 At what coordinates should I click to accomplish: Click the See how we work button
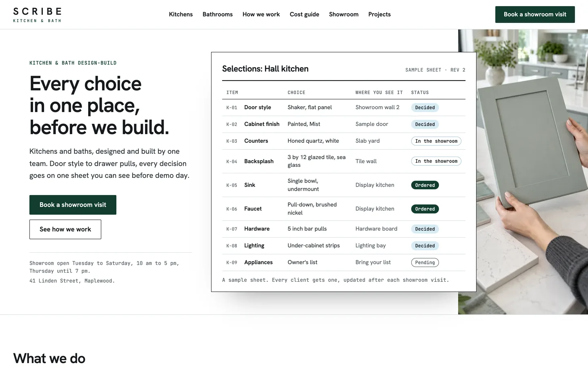tap(65, 229)
